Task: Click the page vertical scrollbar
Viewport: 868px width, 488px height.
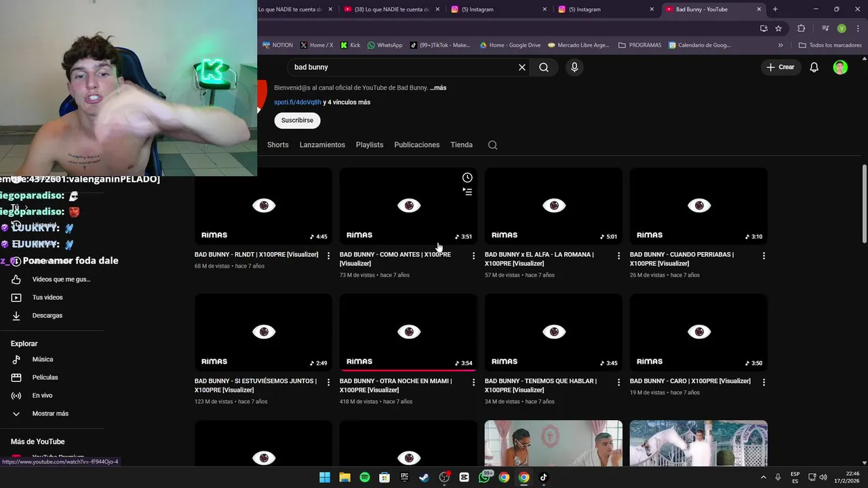Action: (864, 203)
